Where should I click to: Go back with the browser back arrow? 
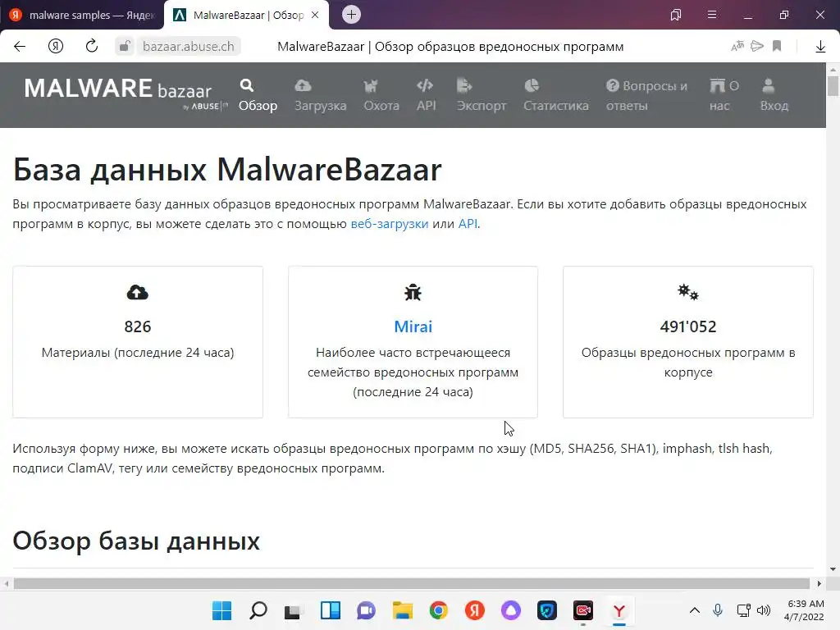(20, 47)
